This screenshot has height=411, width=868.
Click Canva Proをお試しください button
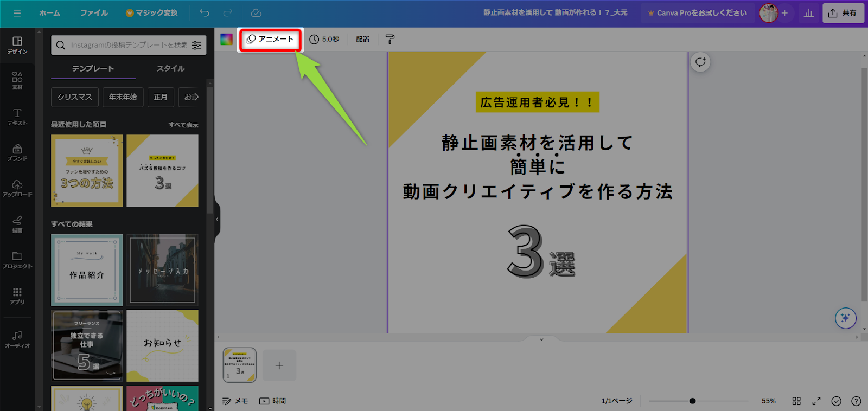697,13
